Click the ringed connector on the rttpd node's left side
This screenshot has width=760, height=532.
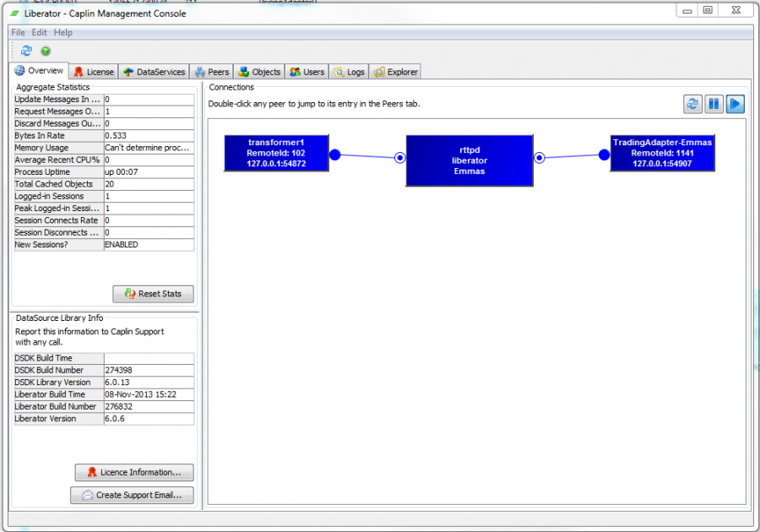pos(400,157)
